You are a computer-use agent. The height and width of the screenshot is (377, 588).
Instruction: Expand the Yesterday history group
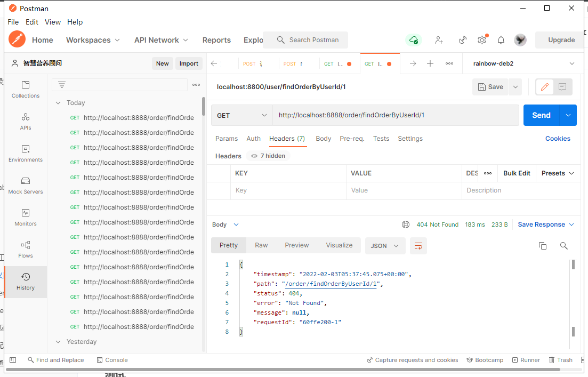click(58, 342)
